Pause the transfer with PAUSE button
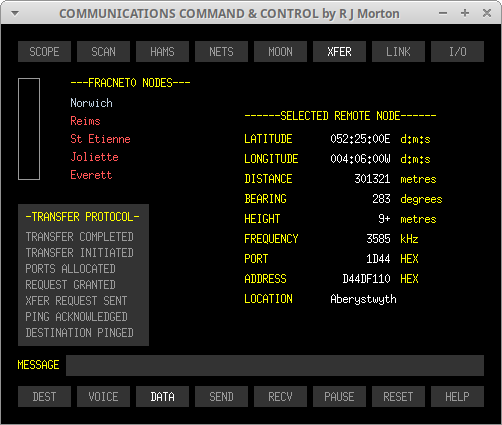Viewport: 502px width, 425px height. 339,397
